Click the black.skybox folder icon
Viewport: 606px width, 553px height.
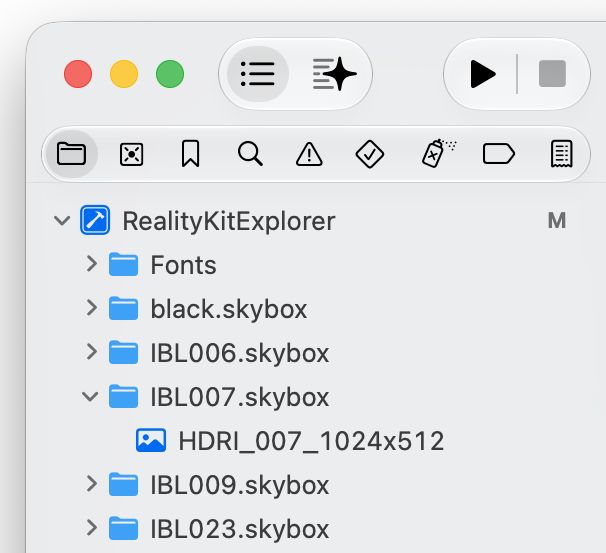tap(123, 308)
